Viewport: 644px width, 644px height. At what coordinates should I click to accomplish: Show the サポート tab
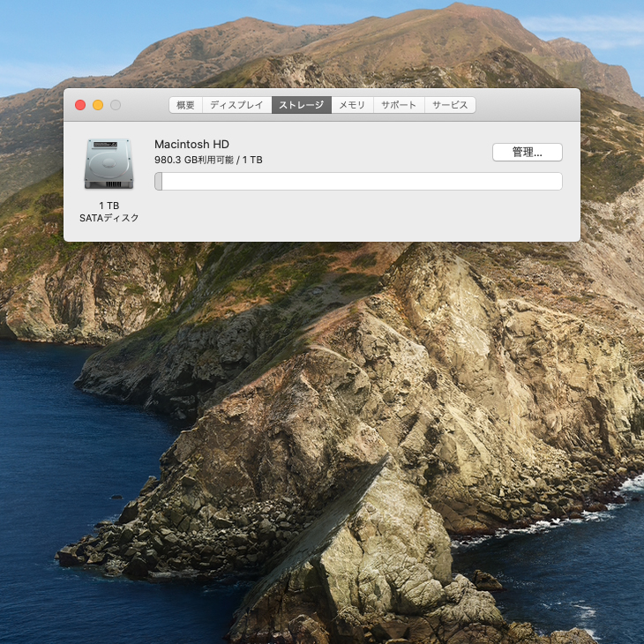399,105
